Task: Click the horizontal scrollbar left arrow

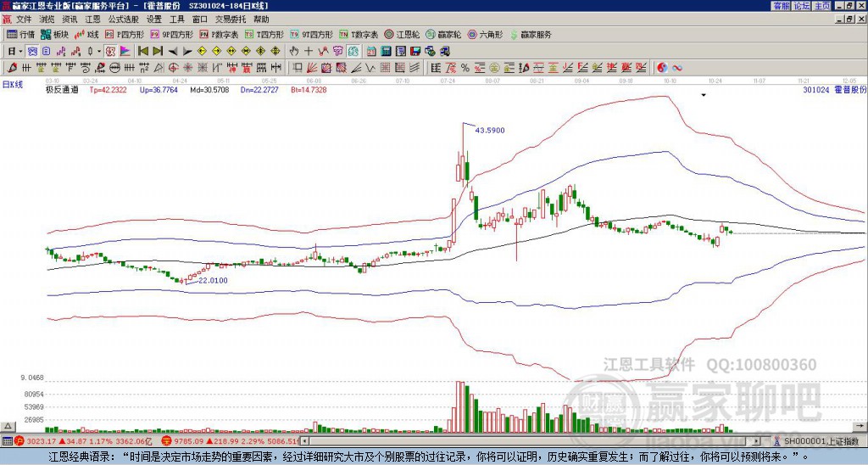Action: [304, 441]
